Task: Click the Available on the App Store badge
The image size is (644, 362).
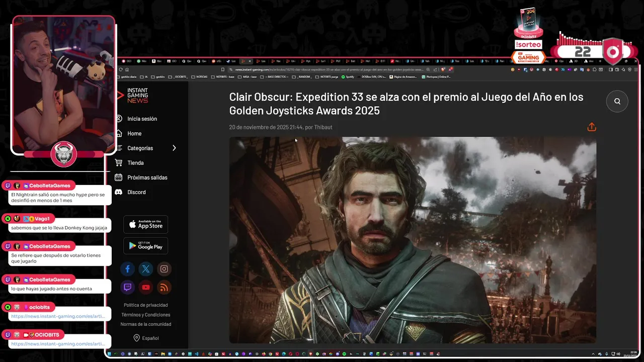Action: pos(146,224)
